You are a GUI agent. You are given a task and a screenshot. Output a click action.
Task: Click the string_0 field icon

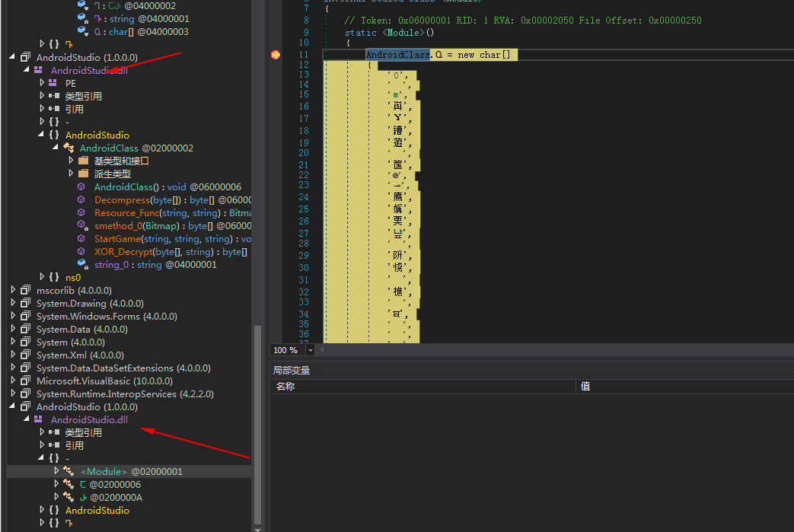point(82,264)
